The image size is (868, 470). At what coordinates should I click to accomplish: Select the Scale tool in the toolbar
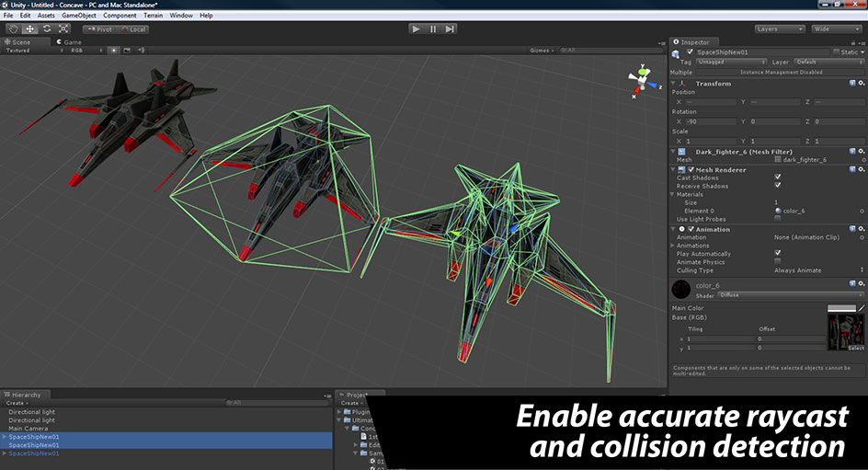pos(63,29)
